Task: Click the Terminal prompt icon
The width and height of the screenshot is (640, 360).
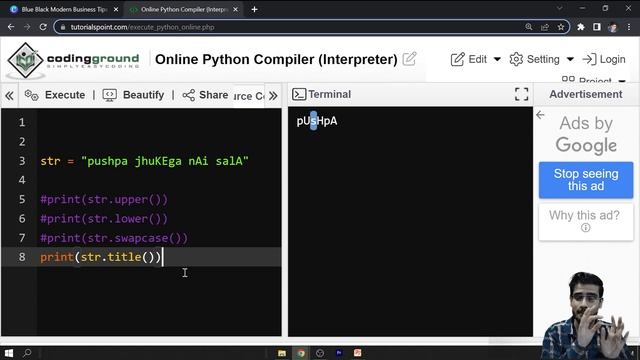Action: click(x=299, y=94)
